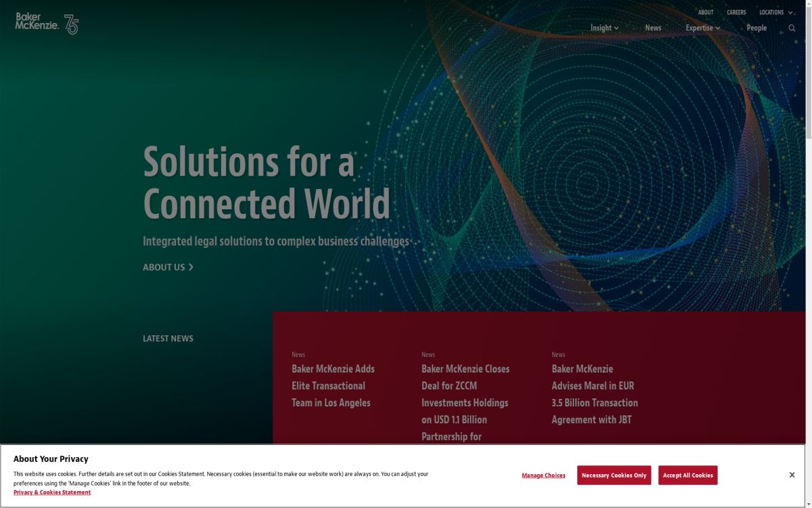Open the Locations dropdown
Image resolution: width=812 pixels, height=508 pixels.
pyautogui.click(x=775, y=12)
